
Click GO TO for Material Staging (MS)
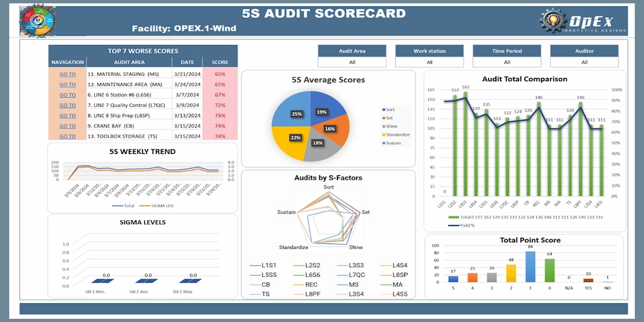click(68, 74)
